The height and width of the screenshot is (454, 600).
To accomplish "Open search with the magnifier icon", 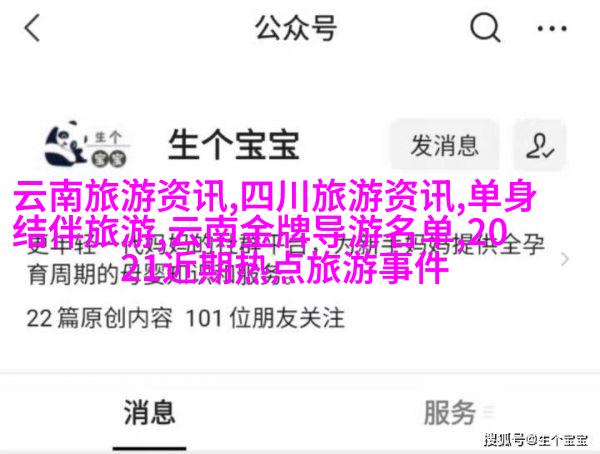I will (x=485, y=28).
